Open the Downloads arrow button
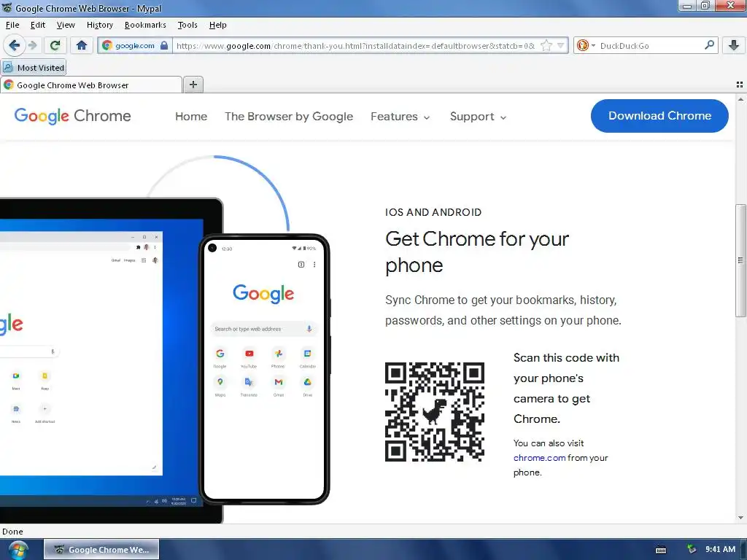This screenshot has width=747, height=560. pos(734,45)
